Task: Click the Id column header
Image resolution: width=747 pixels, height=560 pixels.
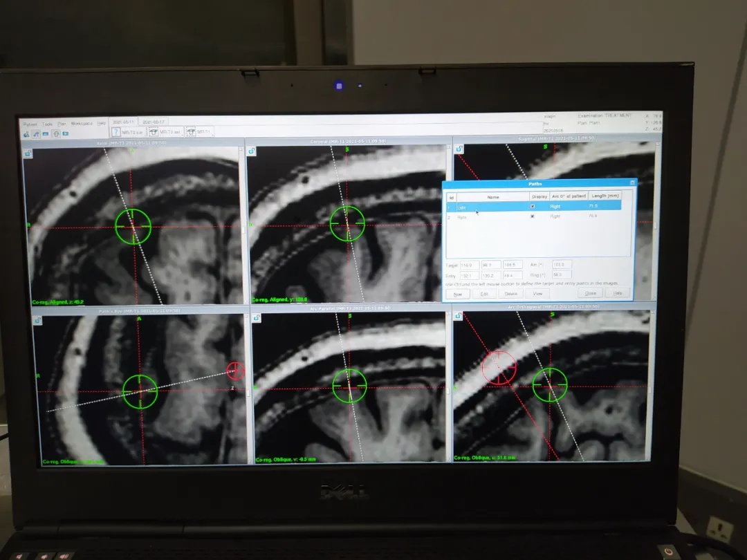Action: (x=451, y=197)
